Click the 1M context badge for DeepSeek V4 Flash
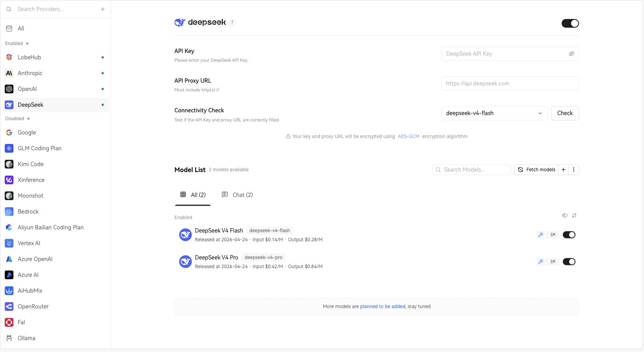644x352 pixels. click(x=553, y=235)
